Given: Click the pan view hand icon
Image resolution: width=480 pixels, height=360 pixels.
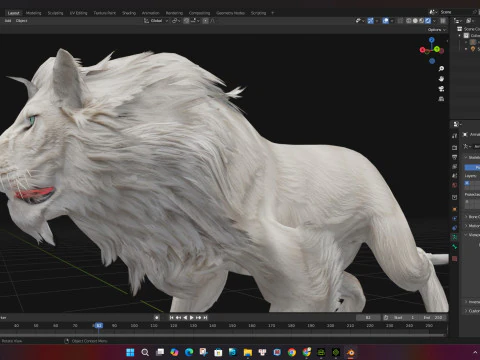Looking at the screenshot, I should click(x=441, y=79).
